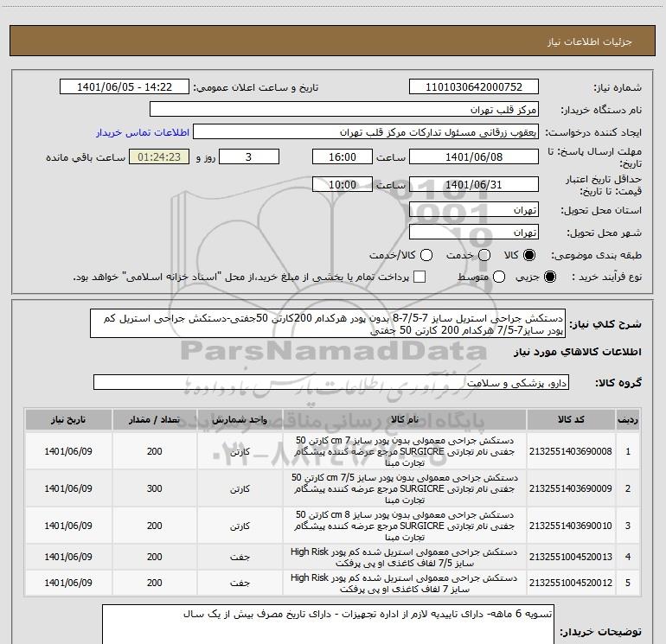Viewport: 666px width, 644px height.
Task: Open the اطلاعات تماس خریدار link
Action: 143,132
